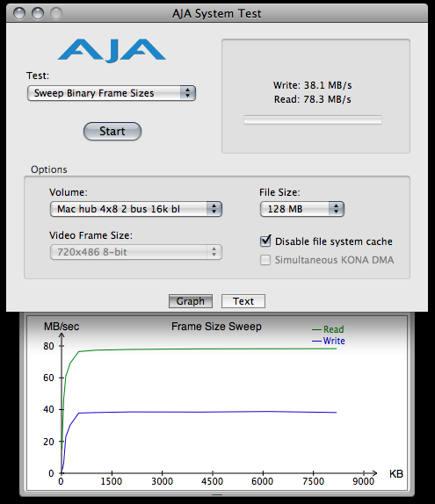The width and height of the screenshot is (435, 504).
Task: Click the Start button
Action: coord(112,131)
